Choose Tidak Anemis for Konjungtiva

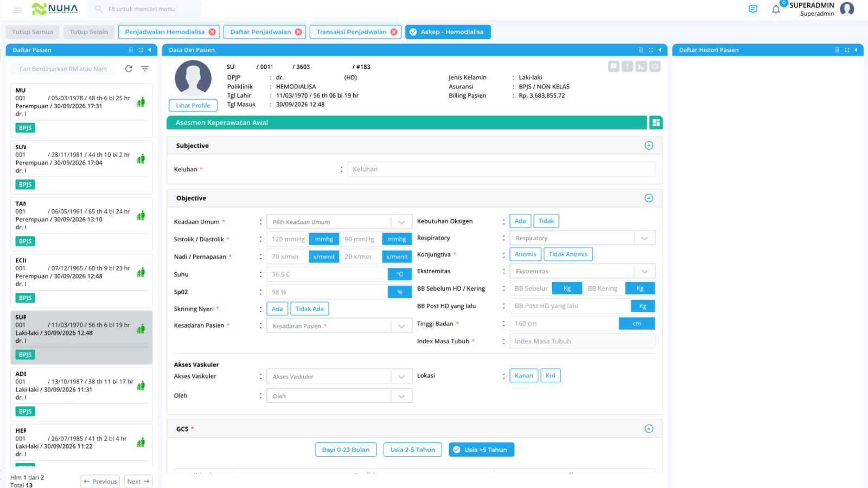[x=568, y=254]
